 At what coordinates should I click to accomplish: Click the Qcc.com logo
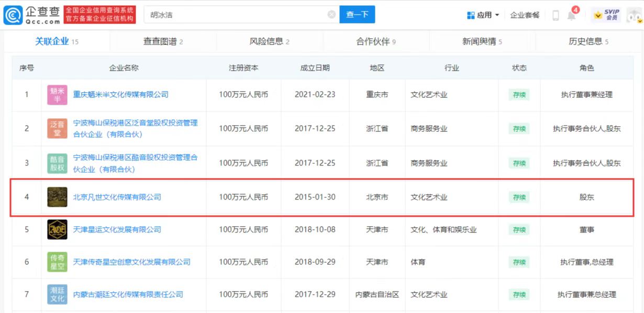(32, 15)
